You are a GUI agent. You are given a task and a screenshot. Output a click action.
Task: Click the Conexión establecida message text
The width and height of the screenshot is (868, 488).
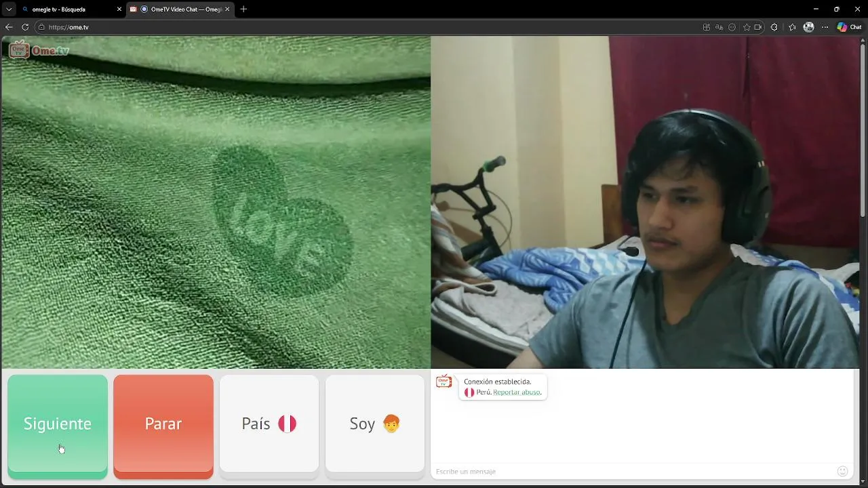498,382
